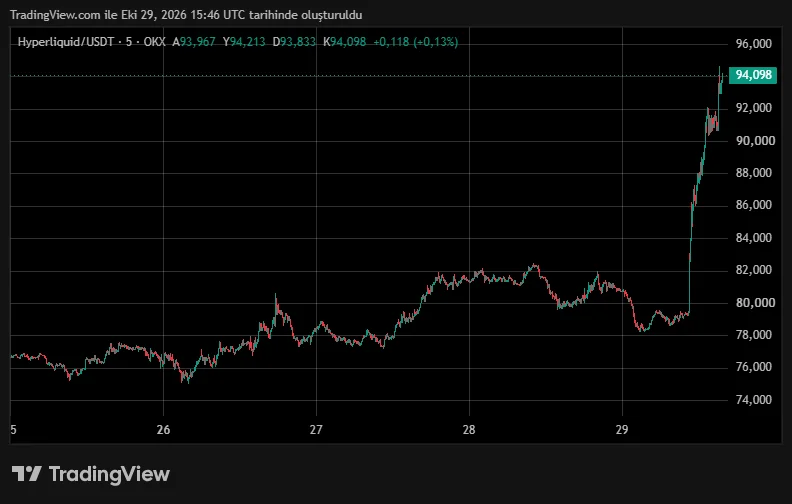Click the 88,000 price axis label
This screenshot has height=504, width=792.
[x=754, y=173]
